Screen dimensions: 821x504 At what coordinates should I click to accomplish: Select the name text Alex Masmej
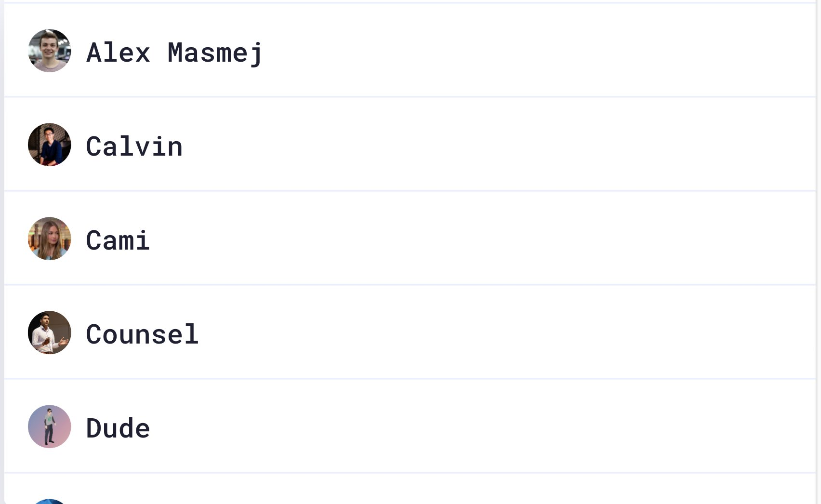pos(174,53)
